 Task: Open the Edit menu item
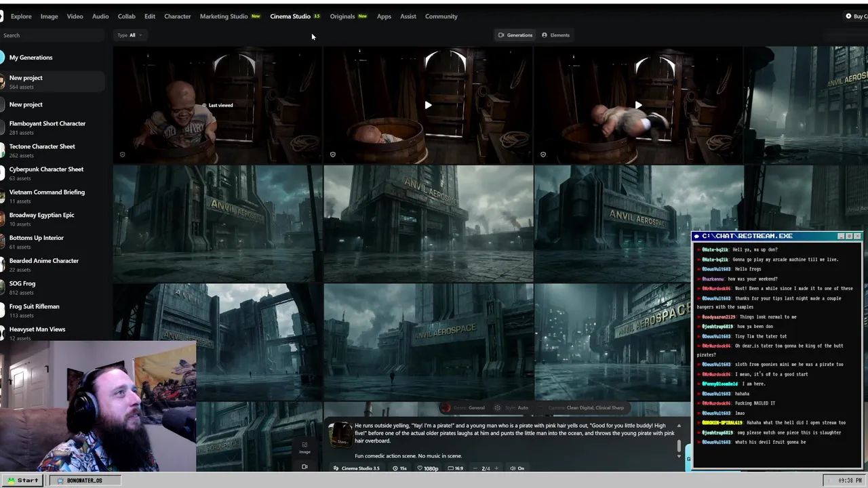coord(150,16)
